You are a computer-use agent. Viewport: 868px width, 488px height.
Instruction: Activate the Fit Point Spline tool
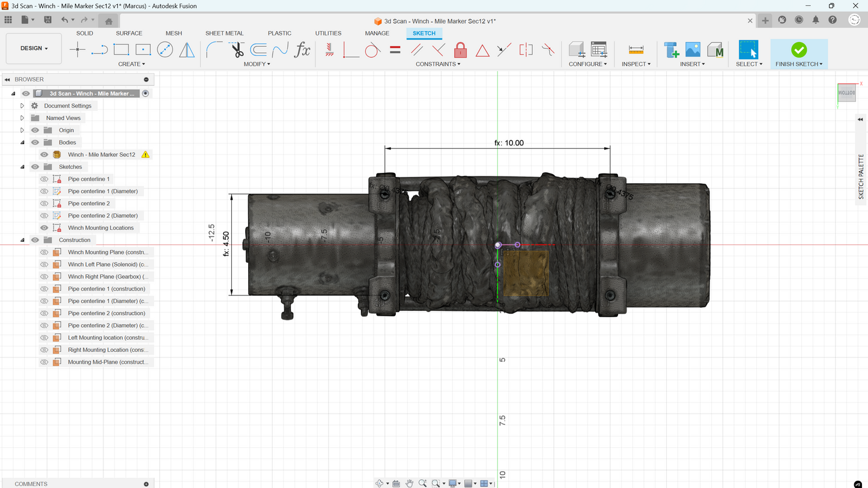click(280, 50)
